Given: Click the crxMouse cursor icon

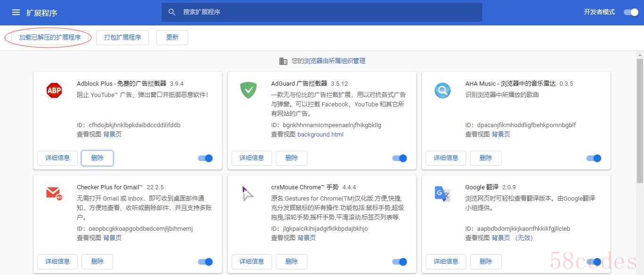Looking at the screenshot, I should (248, 194).
